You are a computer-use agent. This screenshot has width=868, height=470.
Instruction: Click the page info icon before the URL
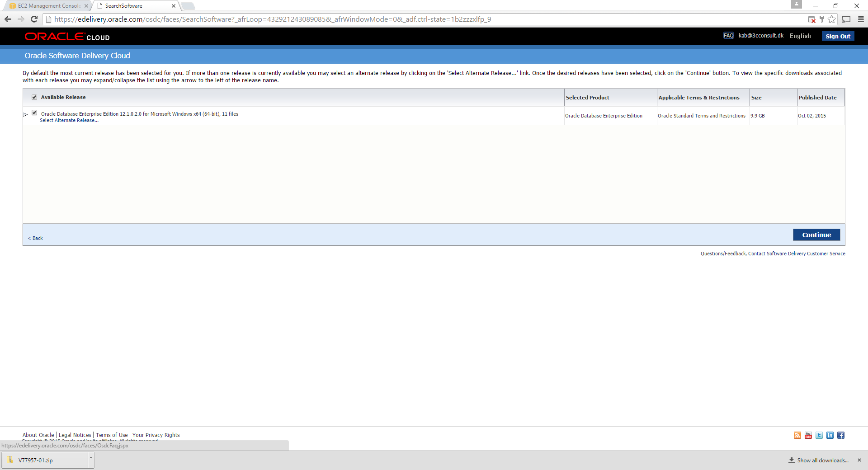(48, 19)
